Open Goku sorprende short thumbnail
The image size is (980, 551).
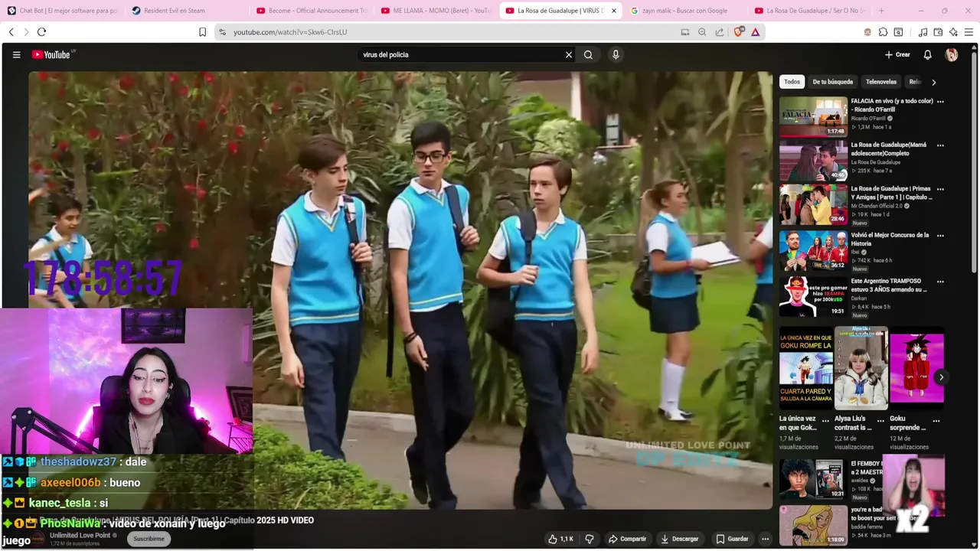pyautogui.click(x=916, y=369)
